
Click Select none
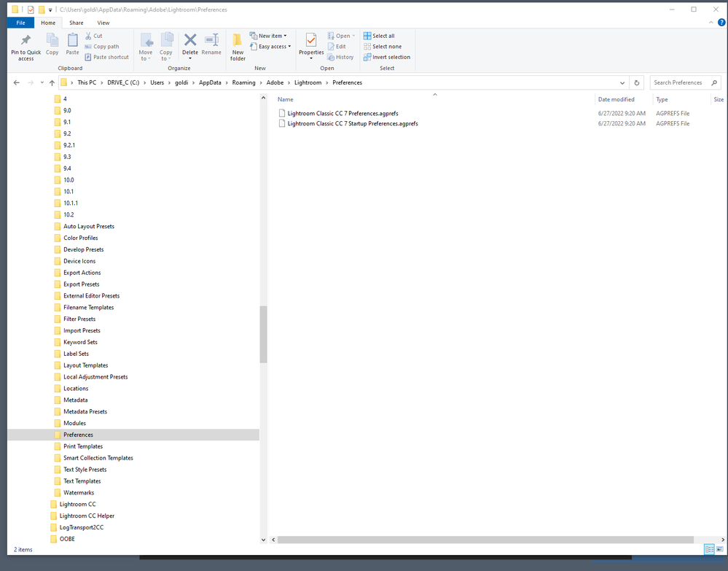pos(383,47)
